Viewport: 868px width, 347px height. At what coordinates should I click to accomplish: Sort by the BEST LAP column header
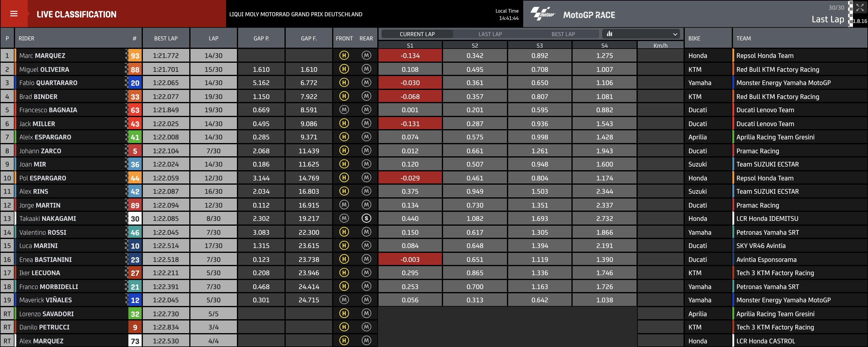tap(166, 38)
